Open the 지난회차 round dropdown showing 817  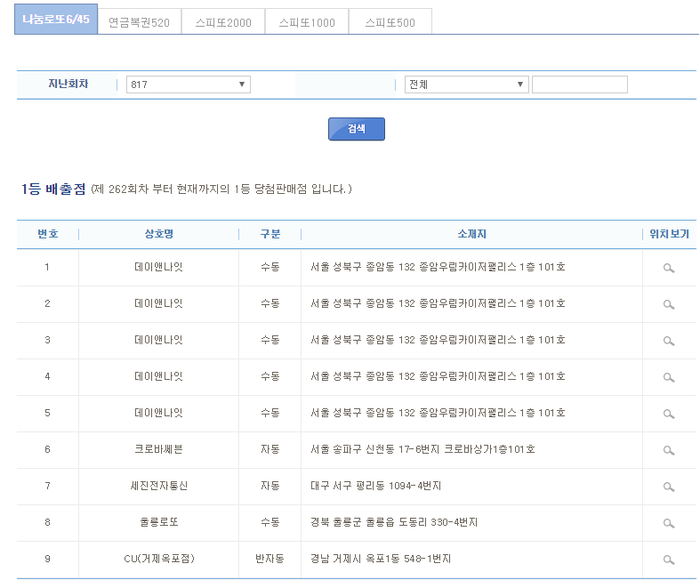pyautogui.click(x=188, y=85)
